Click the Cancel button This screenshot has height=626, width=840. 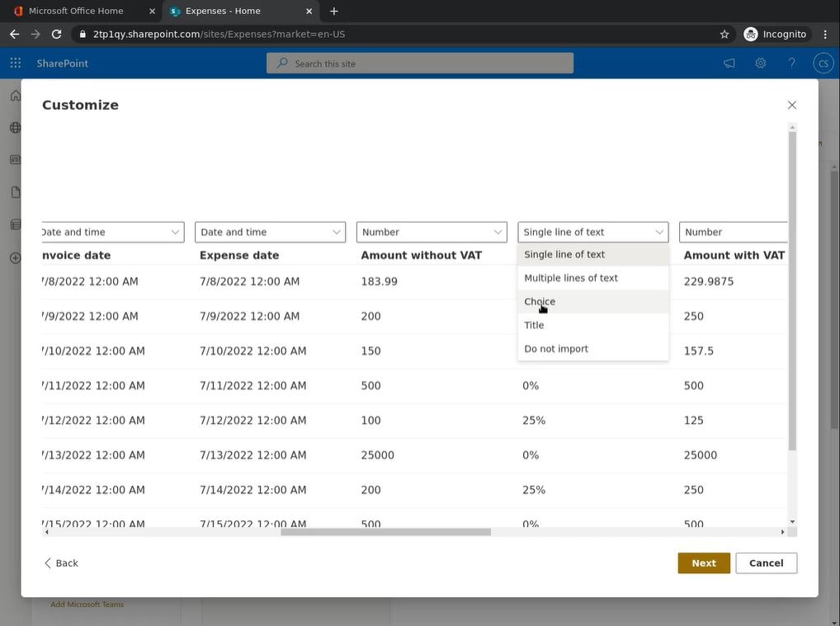click(766, 563)
